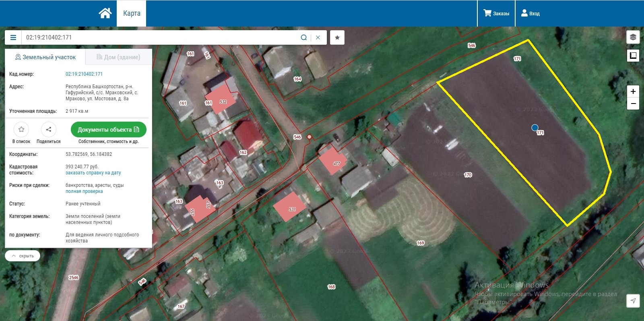This screenshot has width=644, height=321.
Task: Open Заказы cart in header
Action: [x=496, y=13]
